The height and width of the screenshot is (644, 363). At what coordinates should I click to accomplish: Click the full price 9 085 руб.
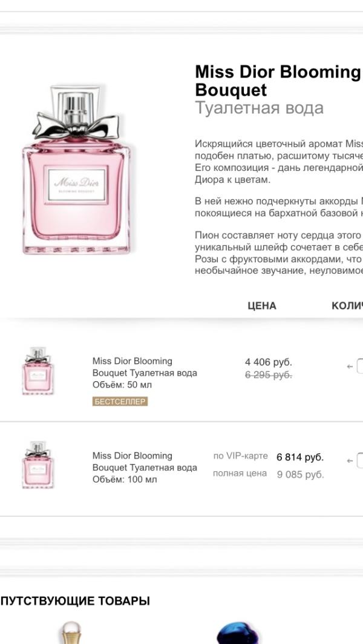coord(300,474)
